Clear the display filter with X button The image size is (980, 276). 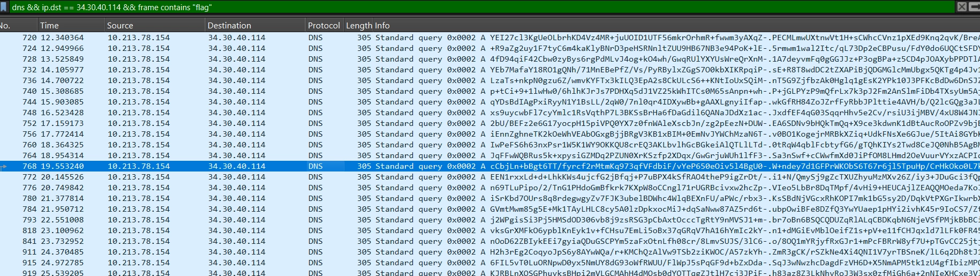[x=962, y=6]
